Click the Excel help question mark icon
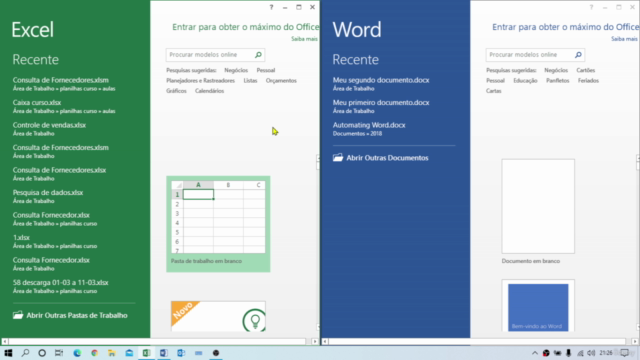 point(271,7)
